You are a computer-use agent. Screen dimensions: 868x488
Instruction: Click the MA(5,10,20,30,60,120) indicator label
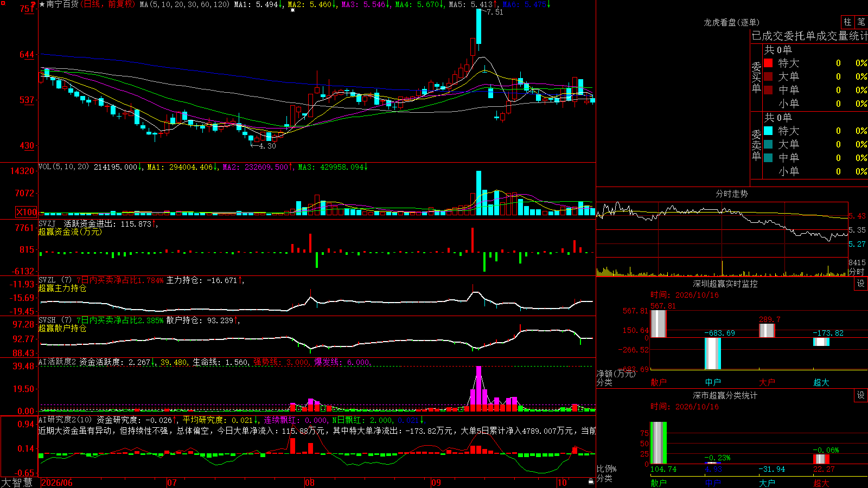click(184, 4)
